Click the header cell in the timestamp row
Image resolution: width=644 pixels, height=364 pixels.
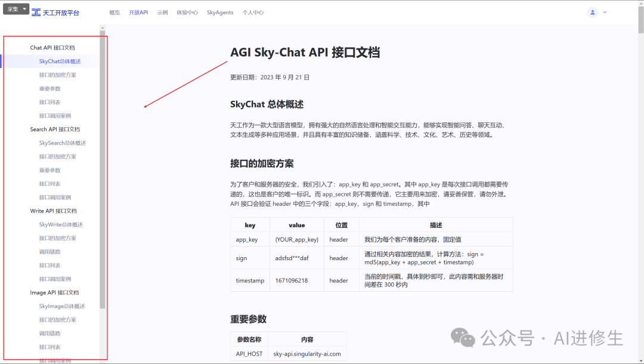pyautogui.click(x=342, y=280)
